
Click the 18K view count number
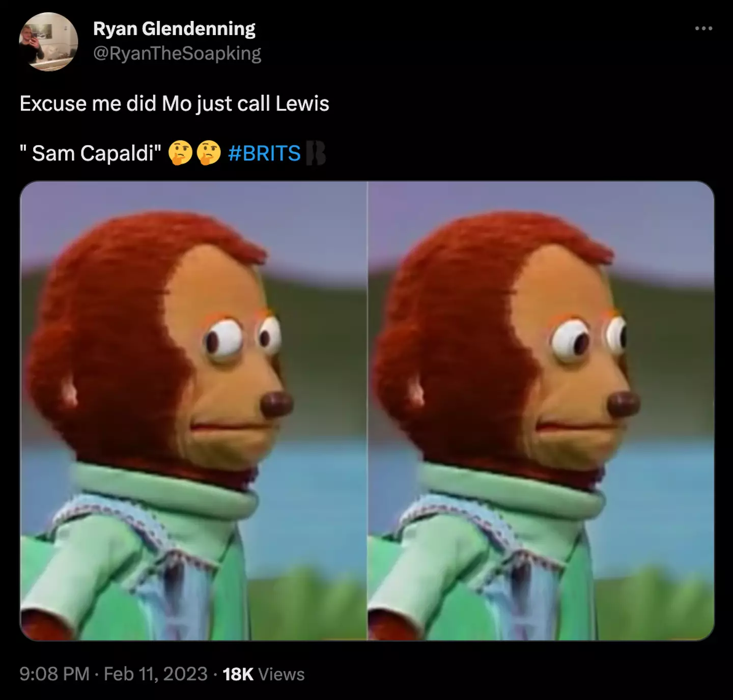pyautogui.click(x=238, y=674)
